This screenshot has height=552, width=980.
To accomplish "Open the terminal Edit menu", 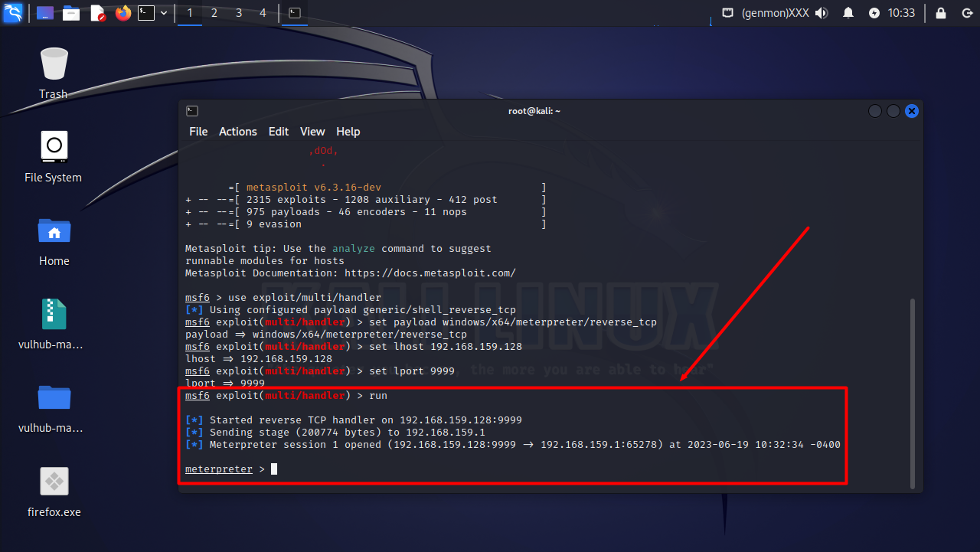I will tap(279, 132).
